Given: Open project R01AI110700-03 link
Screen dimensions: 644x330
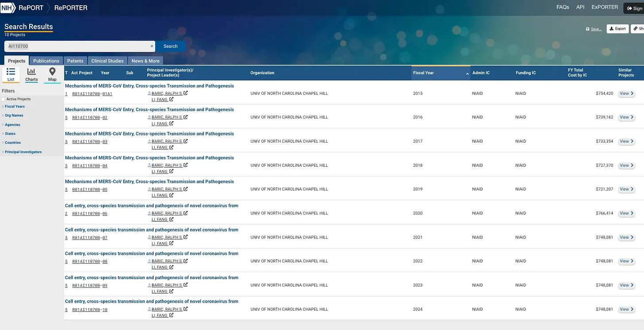Looking at the screenshot, I should (90, 142).
